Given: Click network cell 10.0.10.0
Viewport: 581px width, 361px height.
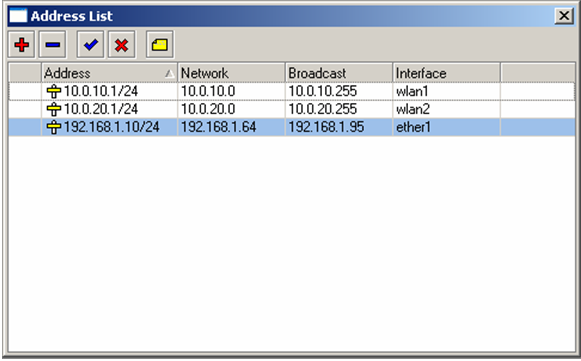Looking at the screenshot, I should click(231, 91).
